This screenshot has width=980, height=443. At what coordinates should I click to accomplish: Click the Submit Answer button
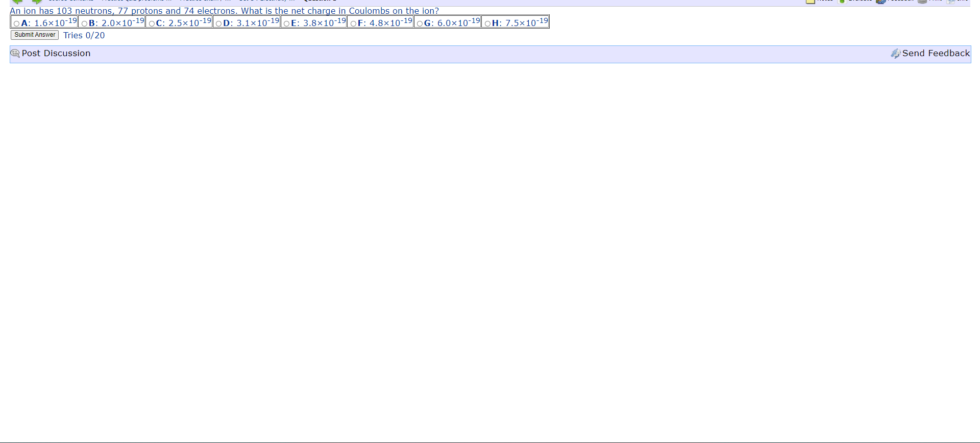35,35
